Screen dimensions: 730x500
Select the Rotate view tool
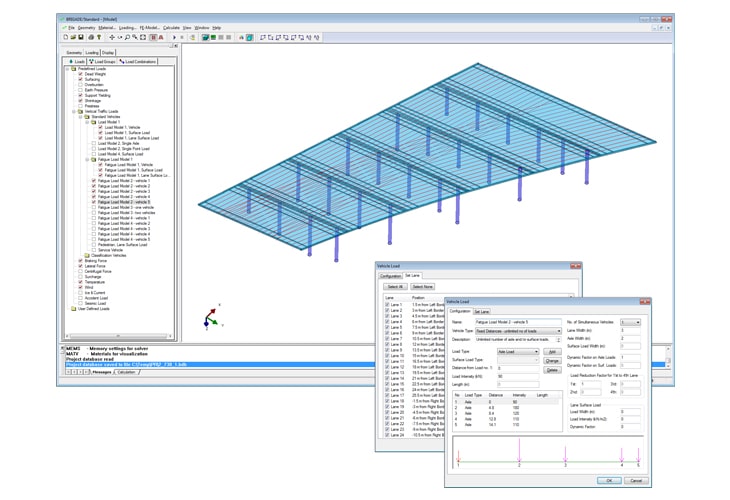tap(120, 37)
